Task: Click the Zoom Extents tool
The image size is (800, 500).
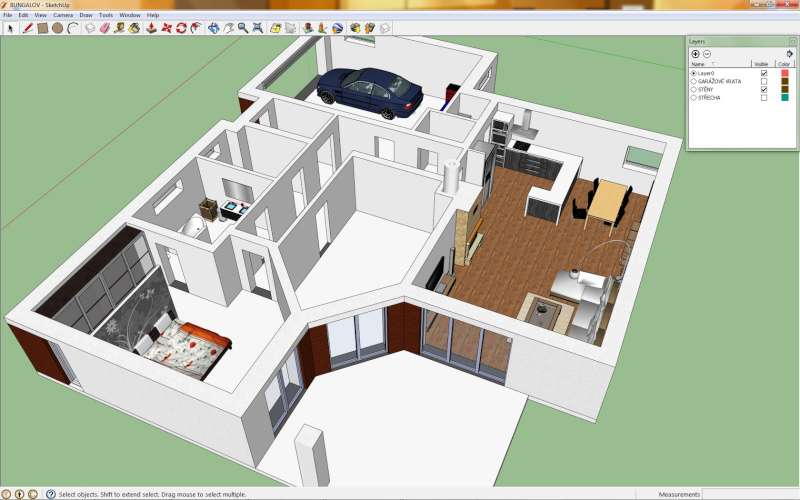Action: (258, 28)
